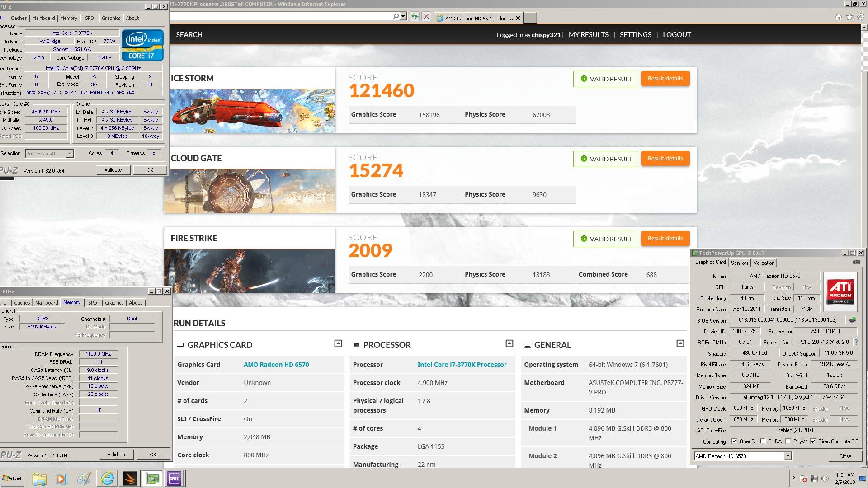Open the Mainboard tab in top CPU-Z
The image size is (868, 488).
pyautogui.click(x=43, y=18)
